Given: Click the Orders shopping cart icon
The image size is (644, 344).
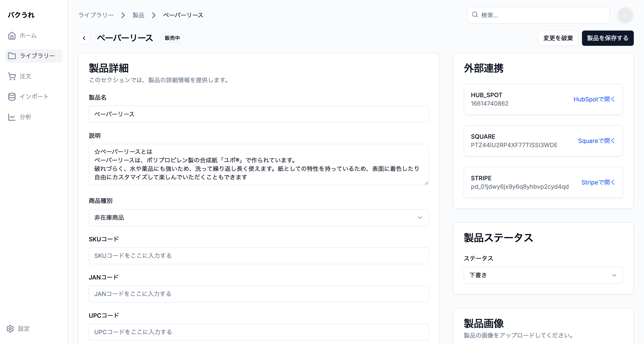Looking at the screenshot, I should pyautogui.click(x=12, y=76).
